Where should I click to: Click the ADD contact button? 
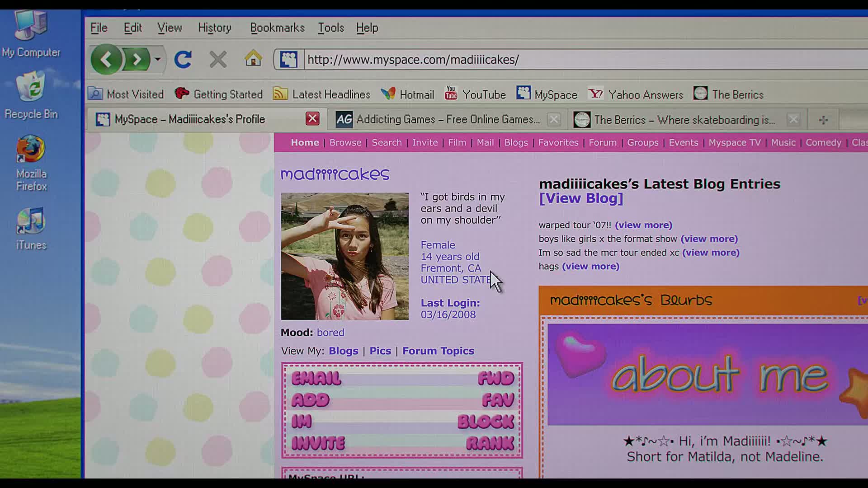(x=311, y=400)
